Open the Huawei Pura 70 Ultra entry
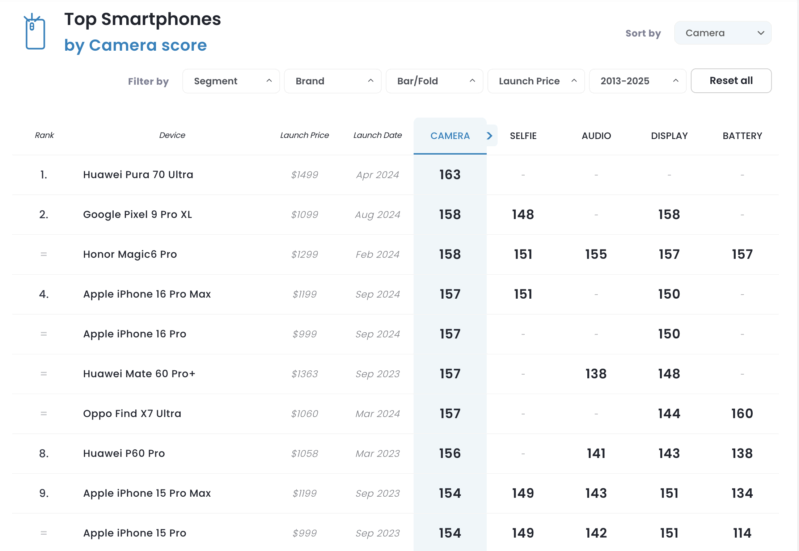 [x=138, y=175]
